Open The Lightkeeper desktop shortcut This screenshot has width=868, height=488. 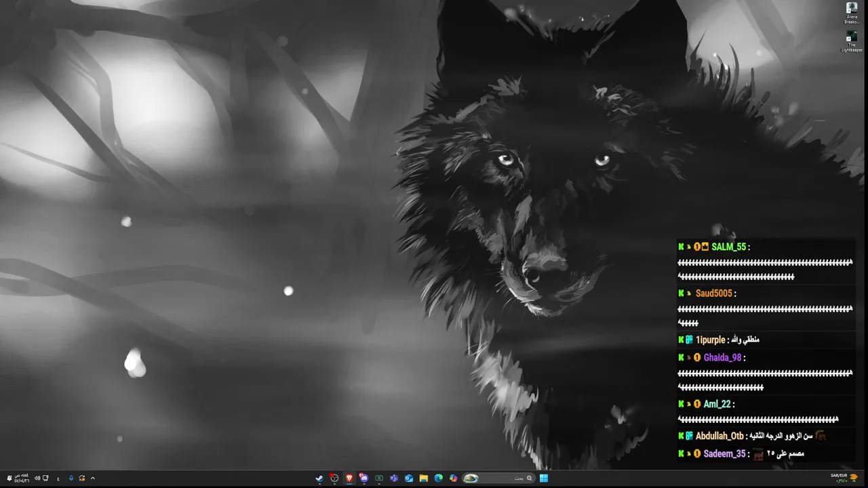coord(852,41)
